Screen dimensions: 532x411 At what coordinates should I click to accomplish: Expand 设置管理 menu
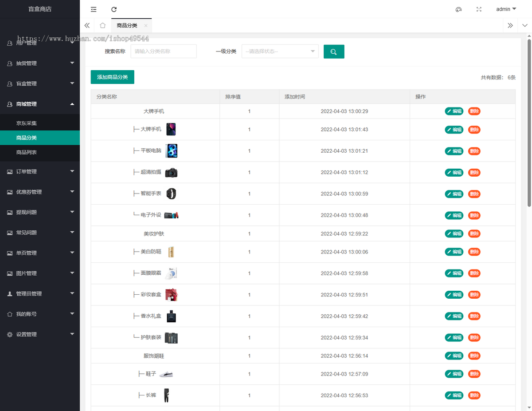click(x=40, y=335)
